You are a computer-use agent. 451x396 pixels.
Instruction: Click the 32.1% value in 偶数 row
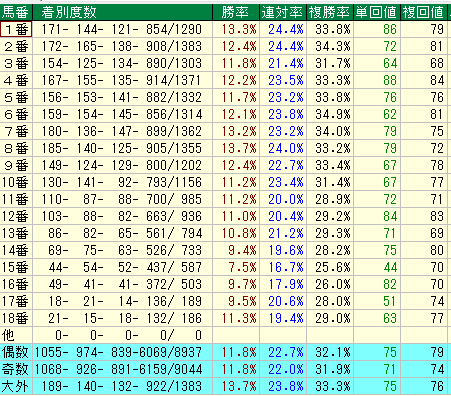pos(330,352)
